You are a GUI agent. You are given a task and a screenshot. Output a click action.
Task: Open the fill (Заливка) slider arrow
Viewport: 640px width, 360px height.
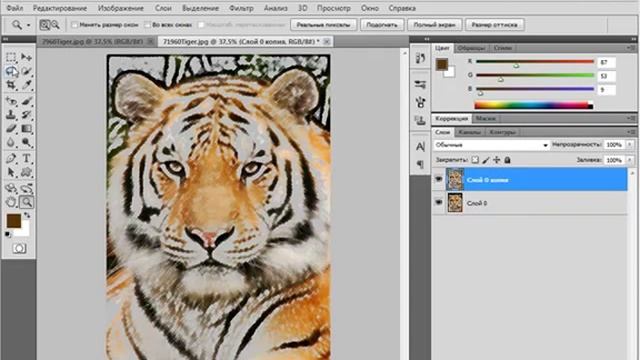click(630, 160)
